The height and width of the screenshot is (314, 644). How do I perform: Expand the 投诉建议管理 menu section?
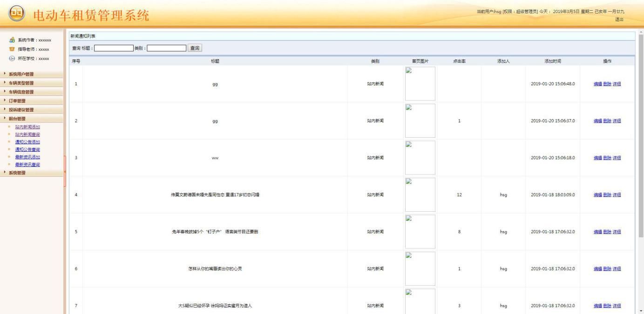32,109
